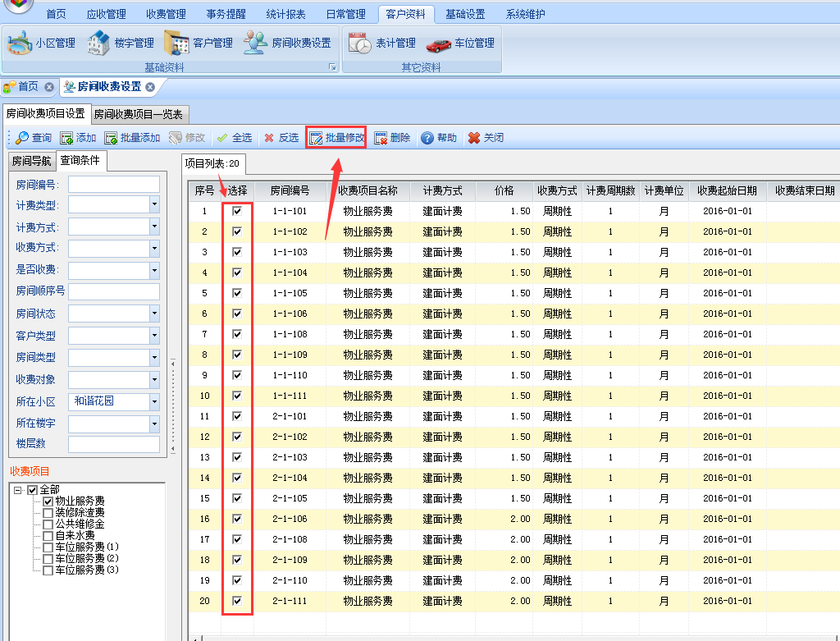Check the 装修除渣费 checkbox
This screenshot has width=840, height=641.
48,513
